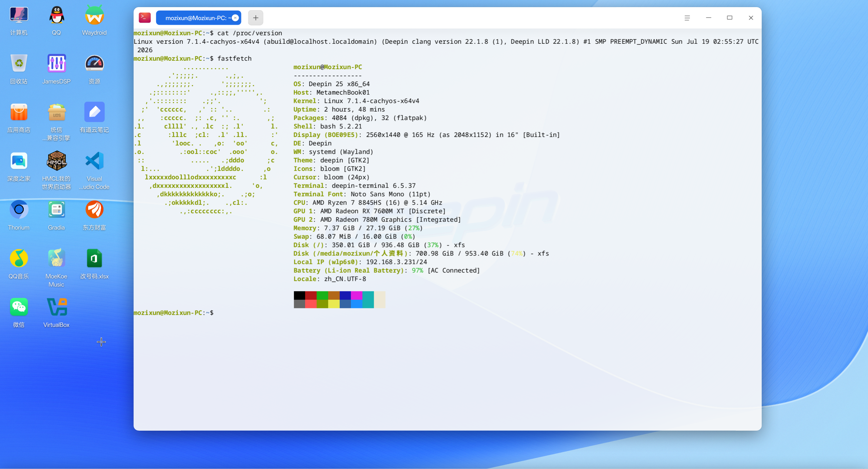Click the 'cat /proc/version' command text
Screen dimensions: 868x469
point(250,33)
